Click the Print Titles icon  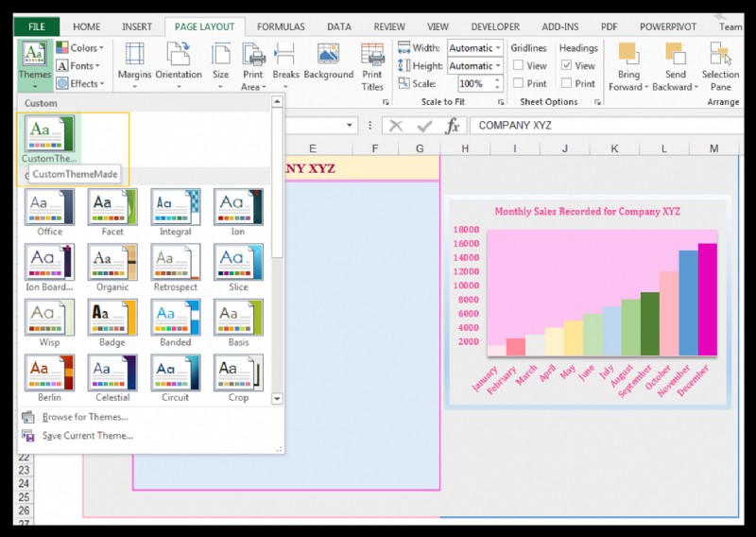(x=372, y=54)
